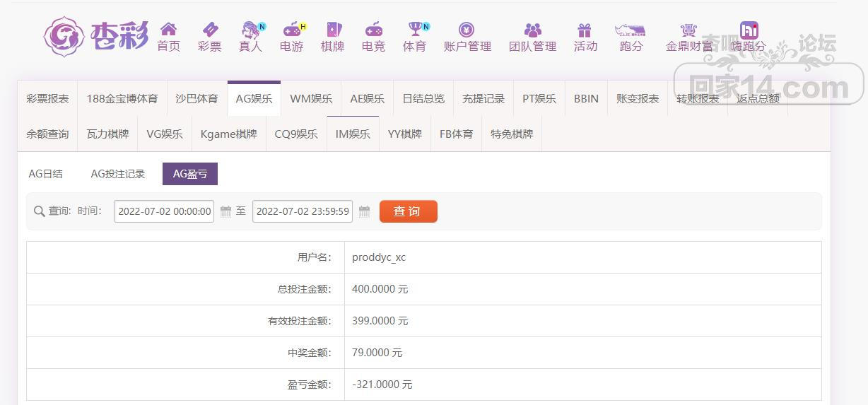Open the 转账报表 tab
Screen dimensions: 868x405
tap(698, 99)
